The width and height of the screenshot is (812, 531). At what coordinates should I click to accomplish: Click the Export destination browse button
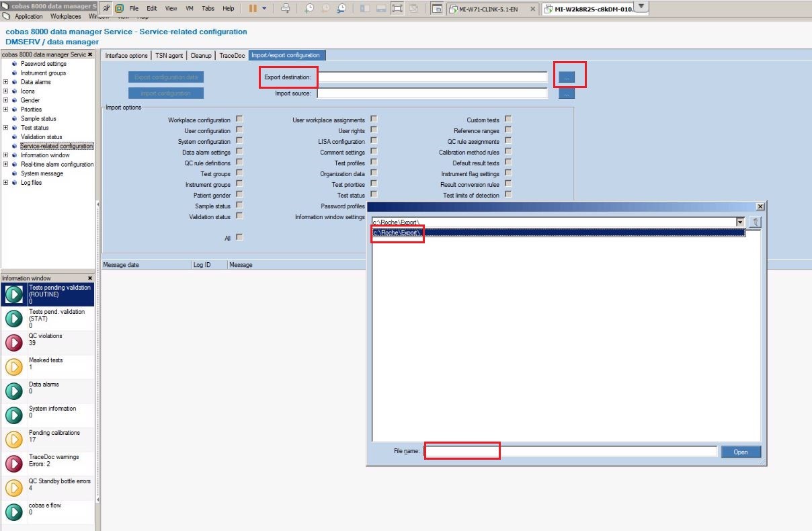567,77
